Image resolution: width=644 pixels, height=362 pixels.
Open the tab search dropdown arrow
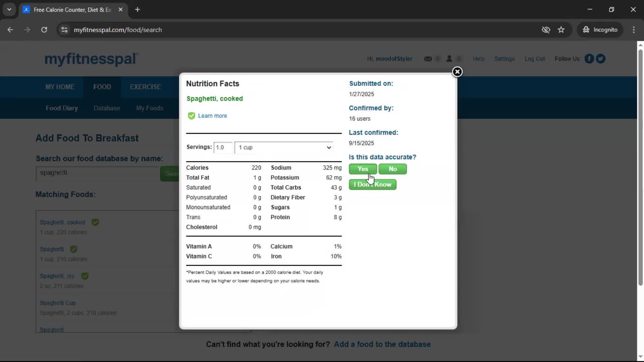click(x=9, y=9)
